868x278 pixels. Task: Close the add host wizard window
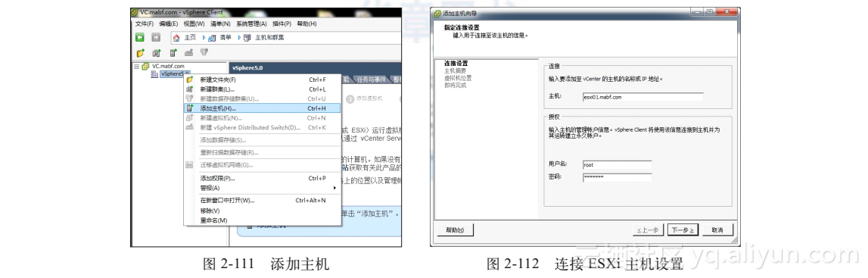pos(726,11)
